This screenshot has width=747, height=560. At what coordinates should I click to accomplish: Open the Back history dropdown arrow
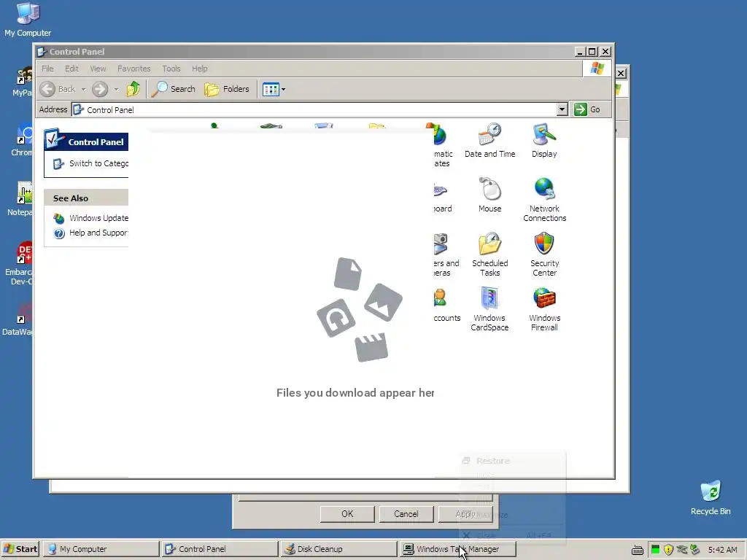[83, 89]
